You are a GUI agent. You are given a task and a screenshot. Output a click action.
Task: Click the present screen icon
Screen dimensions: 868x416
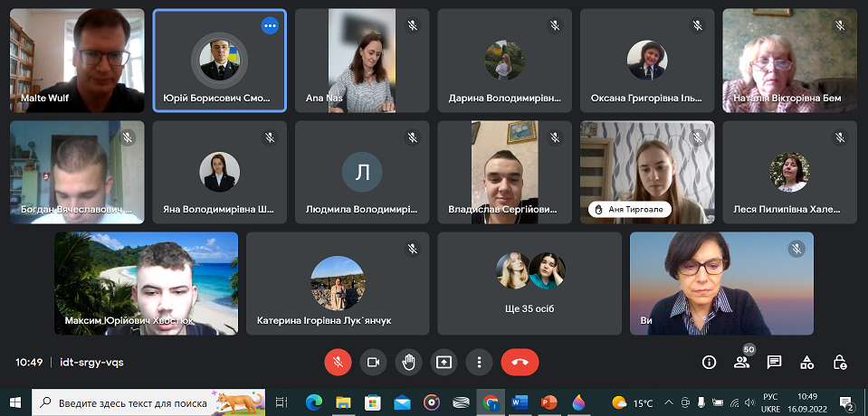tap(444, 362)
